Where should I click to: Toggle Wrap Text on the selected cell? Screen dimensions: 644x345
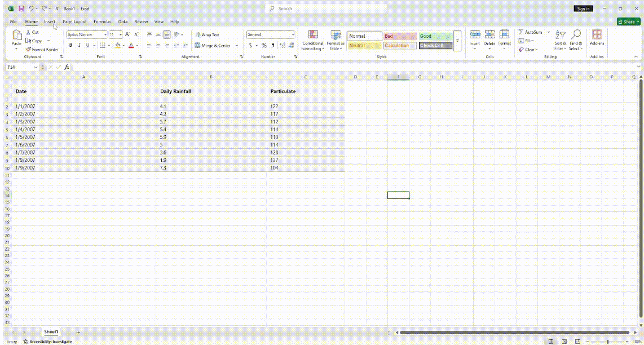[206, 35]
